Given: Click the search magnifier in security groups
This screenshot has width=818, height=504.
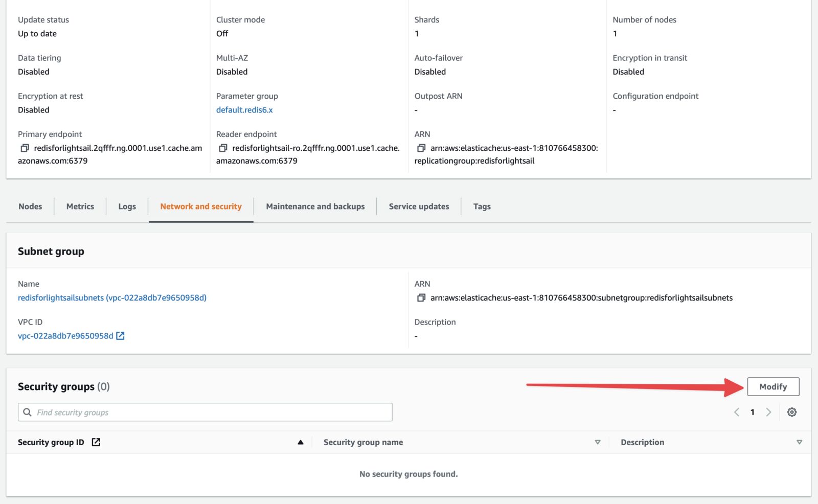Looking at the screenshot, I should pyautogui.click(x=28, y=412).
